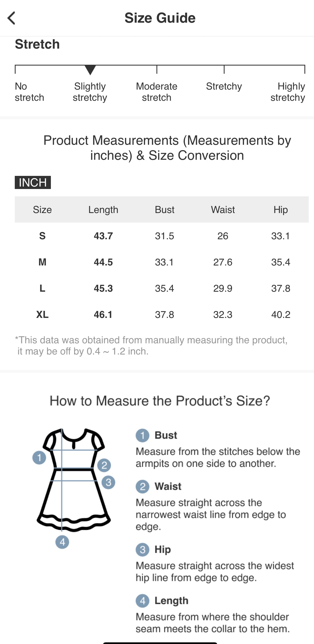314x644 pixels.
Task: Tap the number 2 badge beside Waist heading
Action: [143, 486]
